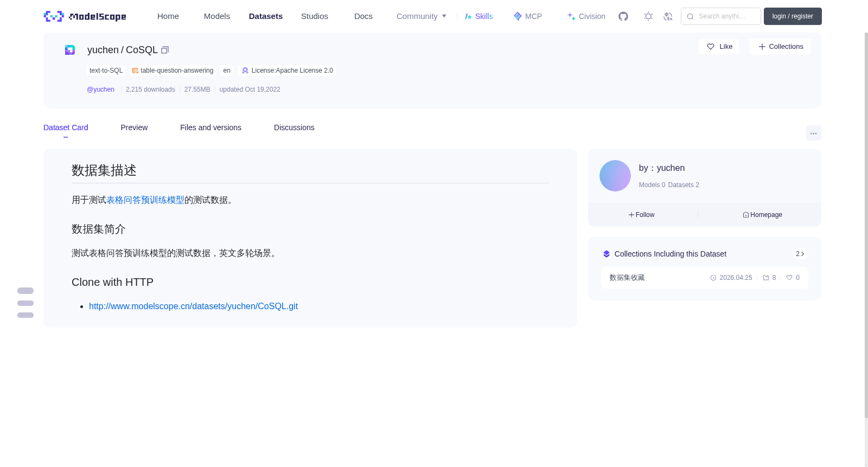
Task: Click the by : yuchen author name
Action: tap(662, 168)
